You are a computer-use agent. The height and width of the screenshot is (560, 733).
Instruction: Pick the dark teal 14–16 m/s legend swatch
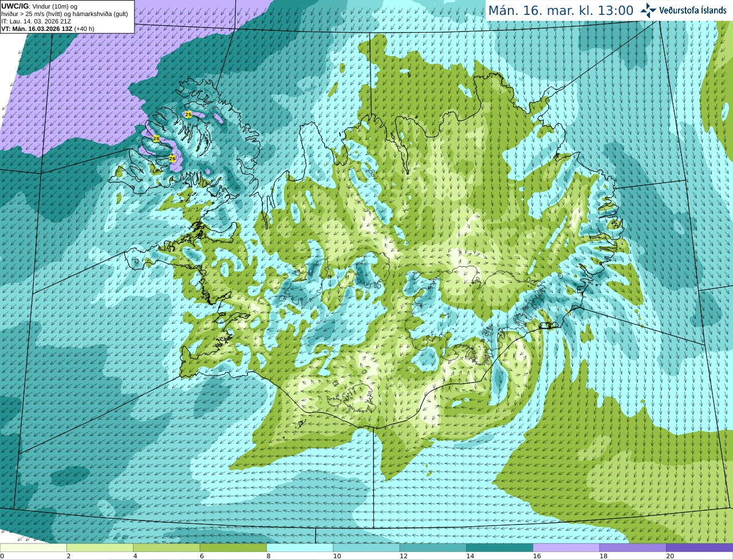pos(500,547)
